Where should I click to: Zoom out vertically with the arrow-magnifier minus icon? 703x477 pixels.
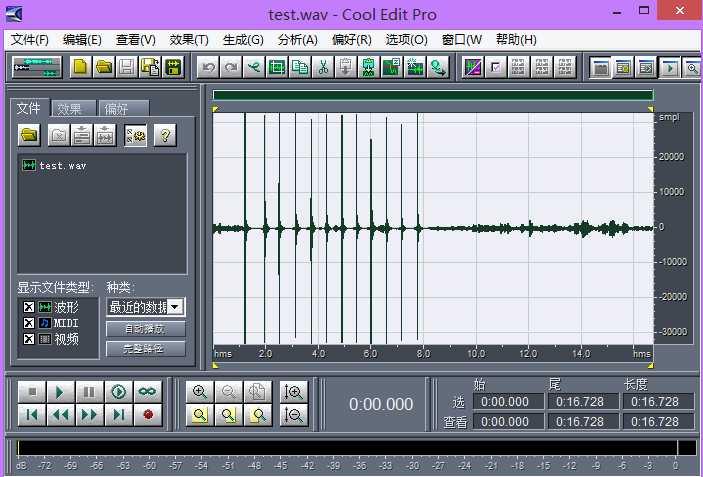pos(294,415)
